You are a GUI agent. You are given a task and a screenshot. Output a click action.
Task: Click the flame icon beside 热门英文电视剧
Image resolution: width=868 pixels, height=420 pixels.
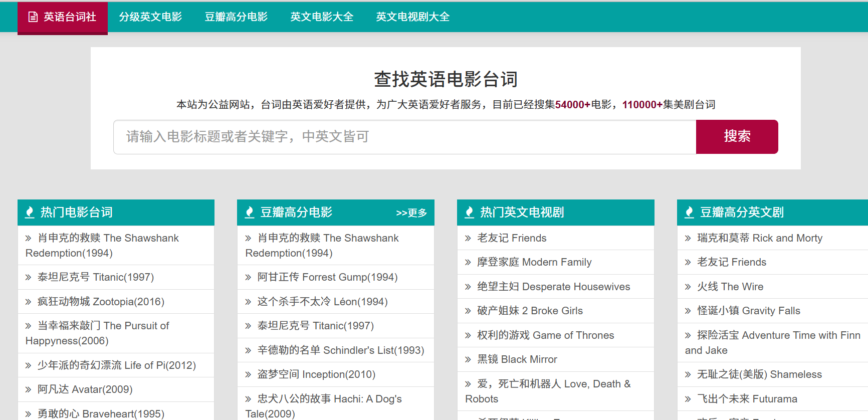coord(470,213)
